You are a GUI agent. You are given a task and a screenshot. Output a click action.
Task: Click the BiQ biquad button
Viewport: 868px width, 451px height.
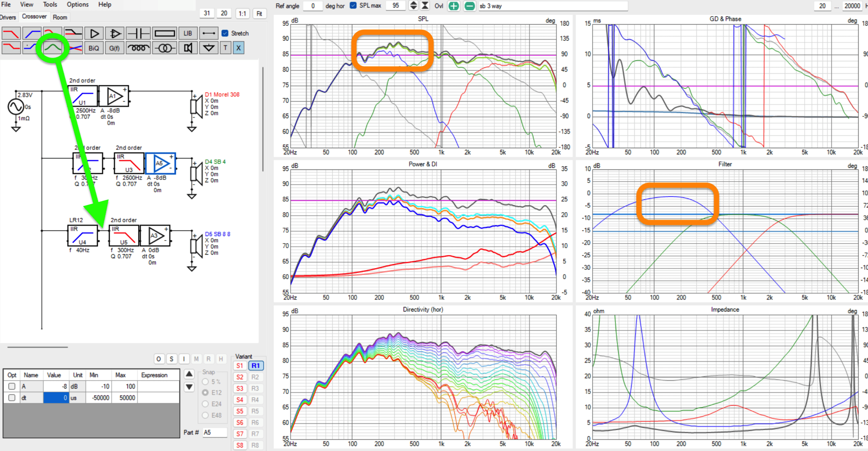pos(94,47)
